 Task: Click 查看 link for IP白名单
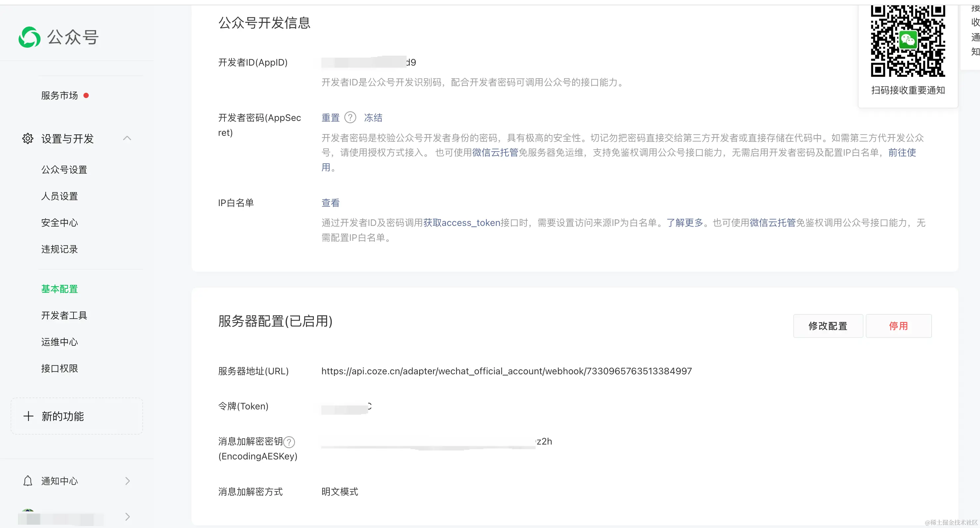click(330, 202)
